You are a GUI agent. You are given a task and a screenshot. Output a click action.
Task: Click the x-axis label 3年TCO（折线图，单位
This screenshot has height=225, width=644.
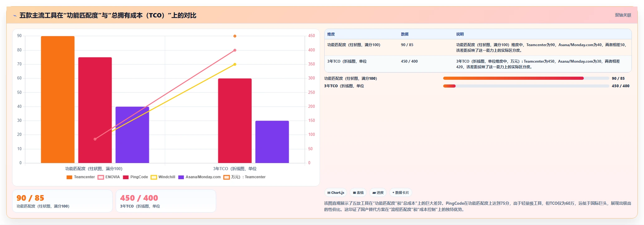[235, 169]
